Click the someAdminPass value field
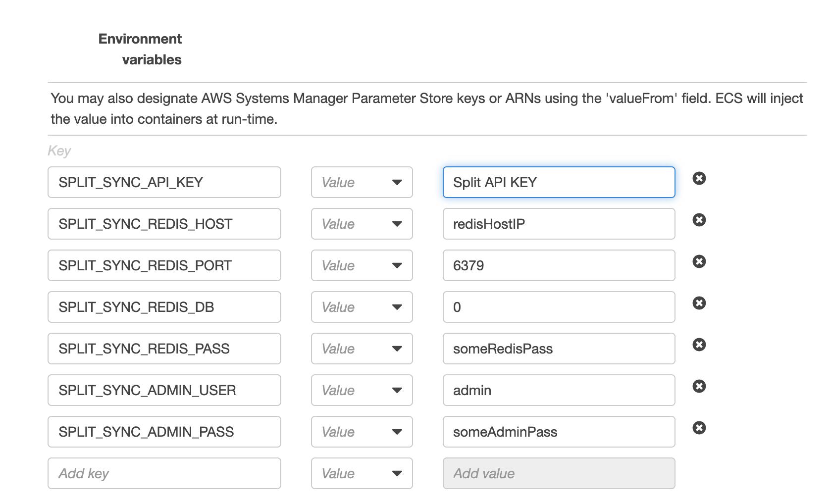The height and width of the screenshot is (504, 831). pos(558,432)
